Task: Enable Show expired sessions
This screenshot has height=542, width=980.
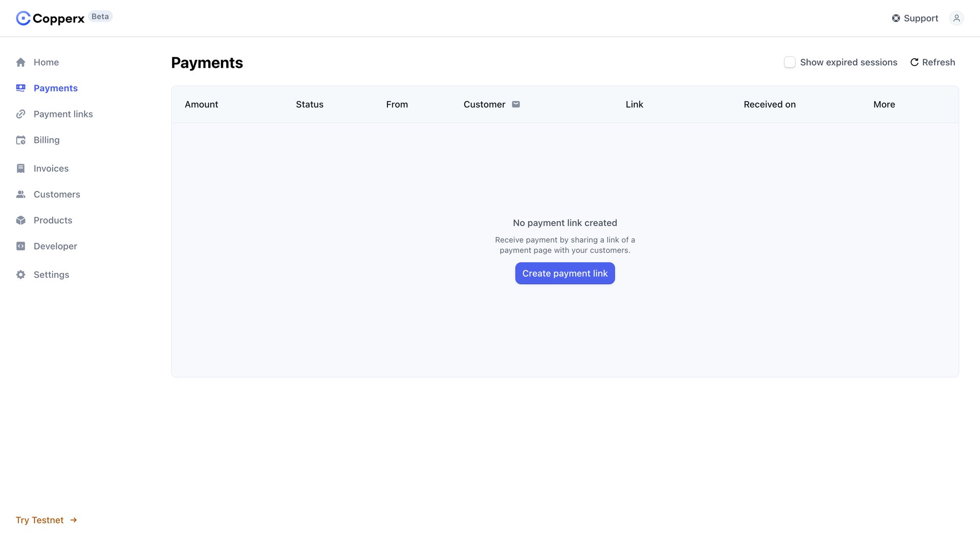Action: (790, 62)
